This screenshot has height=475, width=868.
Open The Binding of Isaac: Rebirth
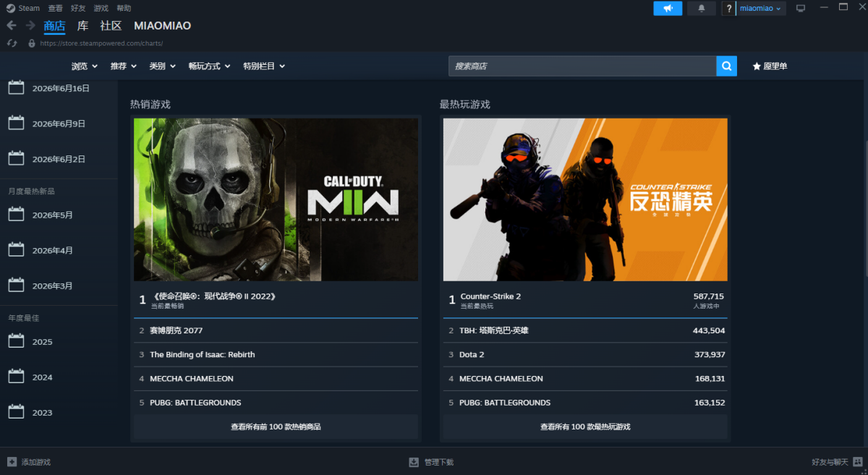click(276, 354)
